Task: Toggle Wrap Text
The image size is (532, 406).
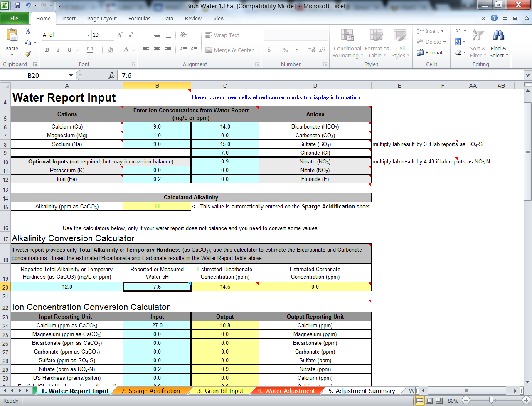Action: coord(222,35)
